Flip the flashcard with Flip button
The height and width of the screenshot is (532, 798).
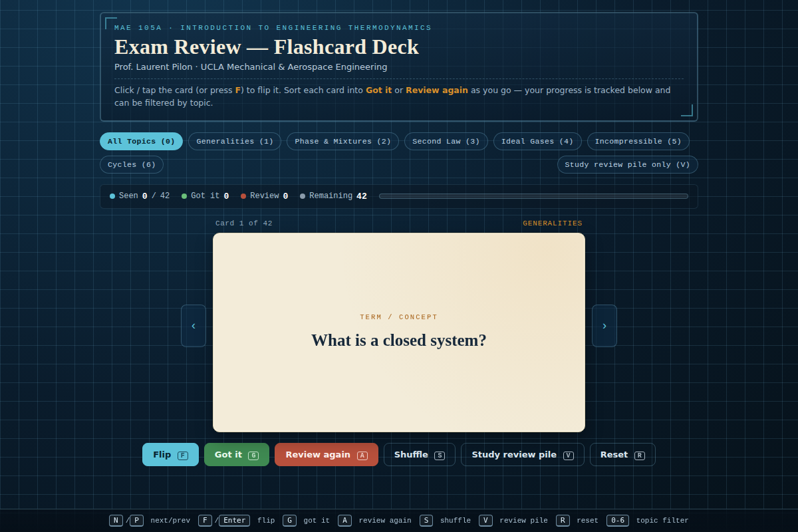[x=170, y=455]
